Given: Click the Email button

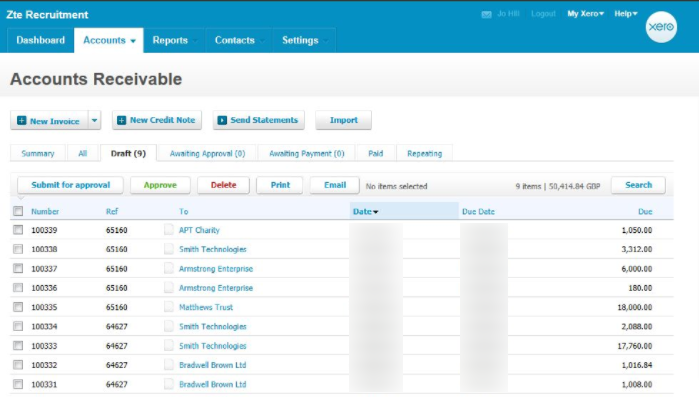Looking at the screenshot, I should 335,185.
